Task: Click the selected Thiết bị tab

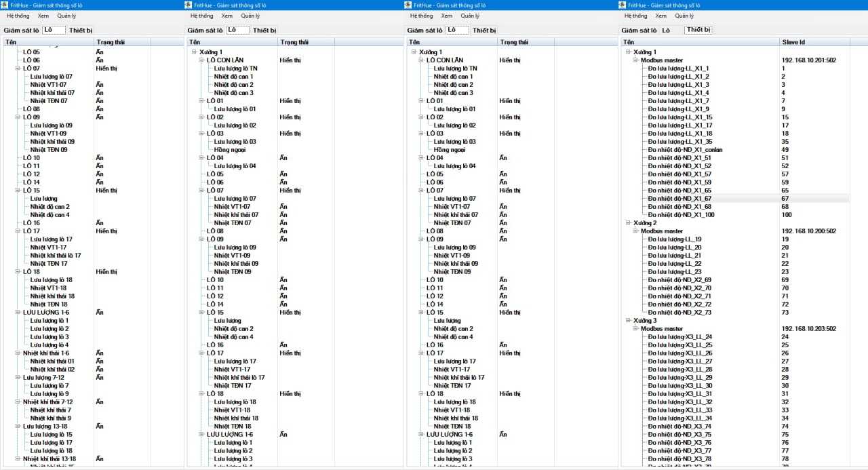Action: point(698,30)
